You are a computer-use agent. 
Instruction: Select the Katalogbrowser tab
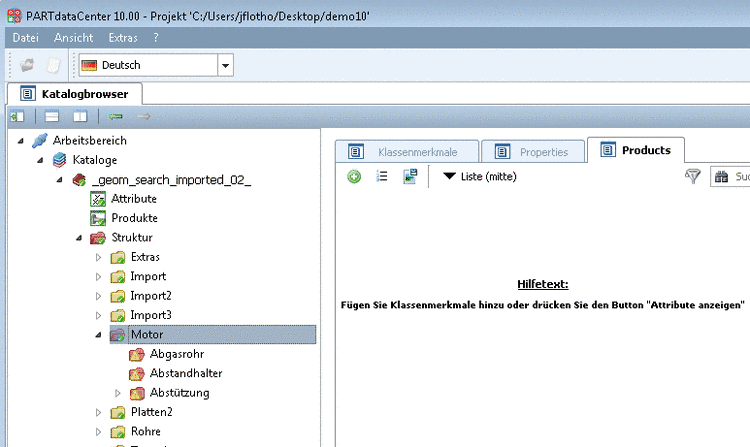pyautogui.click(x=75, y=94)
